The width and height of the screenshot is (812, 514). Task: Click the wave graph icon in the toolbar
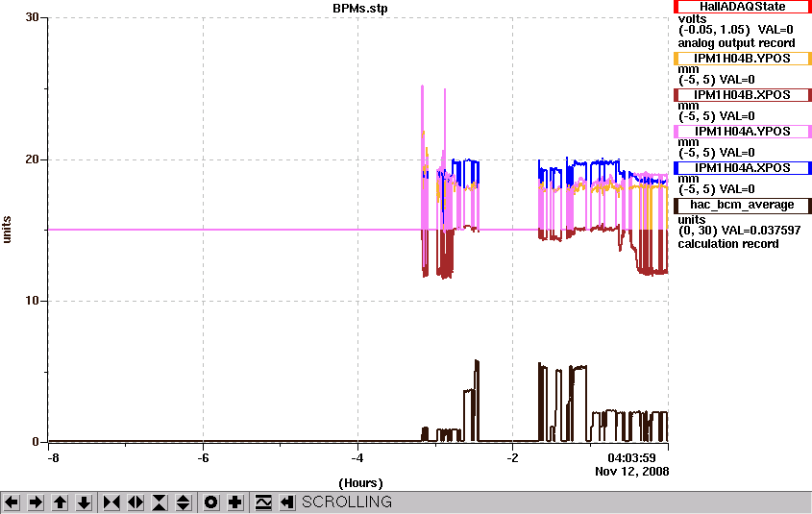[263, 502]
